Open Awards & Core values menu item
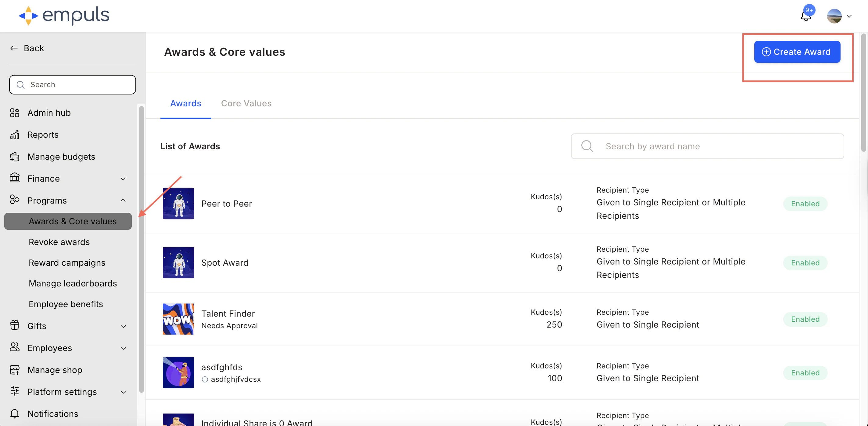This screenshot has width=868, height=426. tap(68, 221)
